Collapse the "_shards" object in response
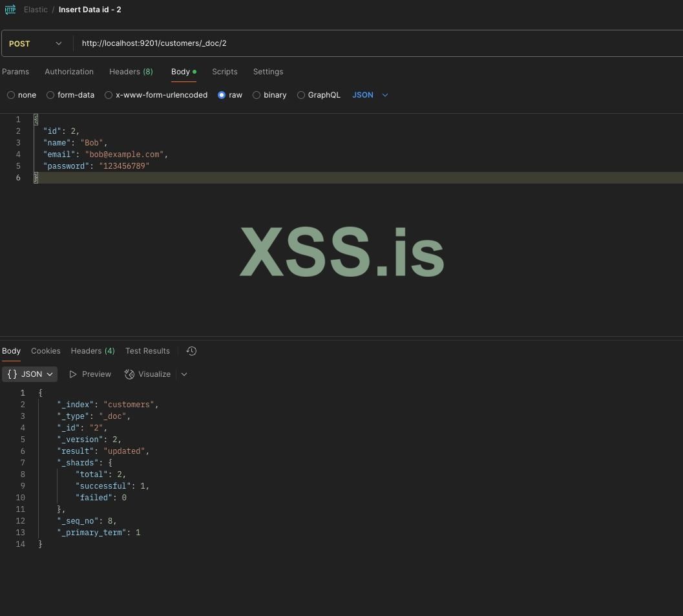 click(85, 463)
